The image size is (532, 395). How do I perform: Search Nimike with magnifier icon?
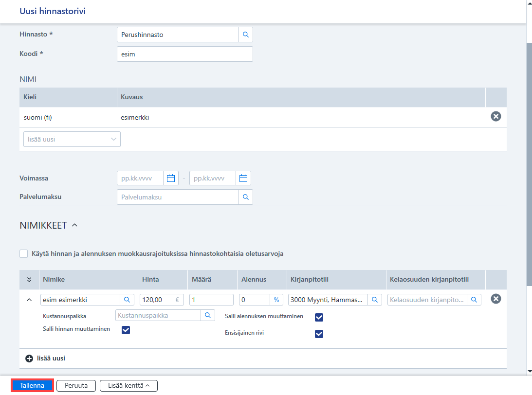click(127, 300)
